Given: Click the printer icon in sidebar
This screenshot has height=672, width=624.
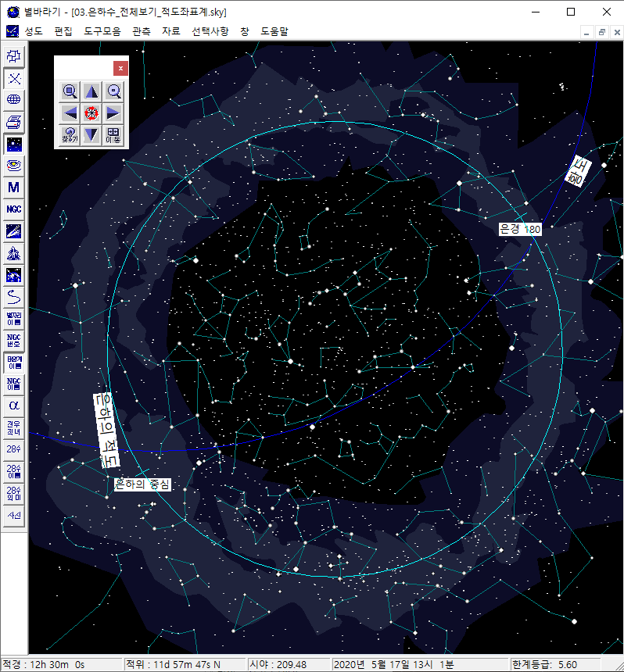Looking at the screenshot, I should (14, 122).
